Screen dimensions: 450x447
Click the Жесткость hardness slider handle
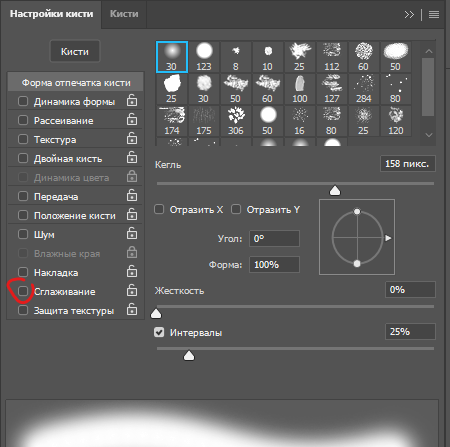pyautogui.click(x=156, y=314)
